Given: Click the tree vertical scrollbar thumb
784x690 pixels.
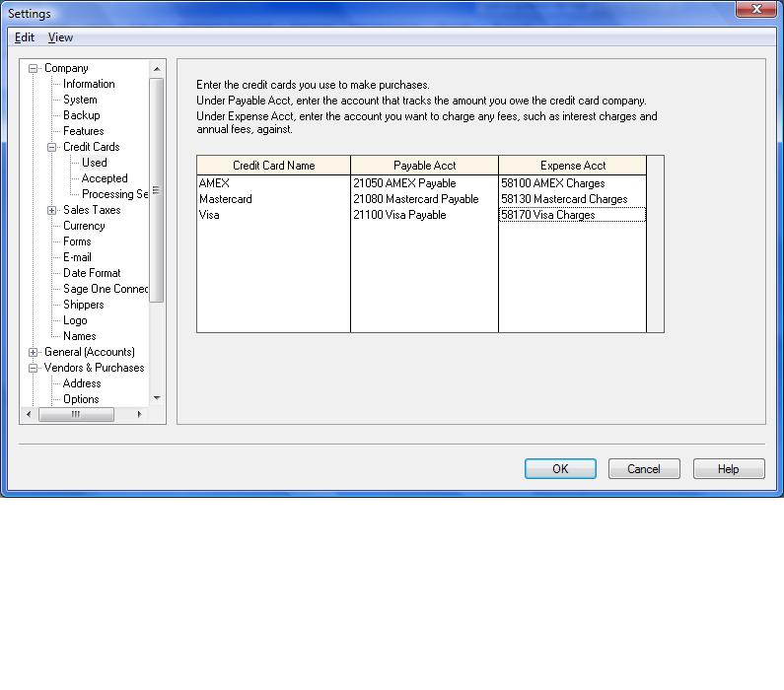Looking at the screenshot, I should coord(157,190).
